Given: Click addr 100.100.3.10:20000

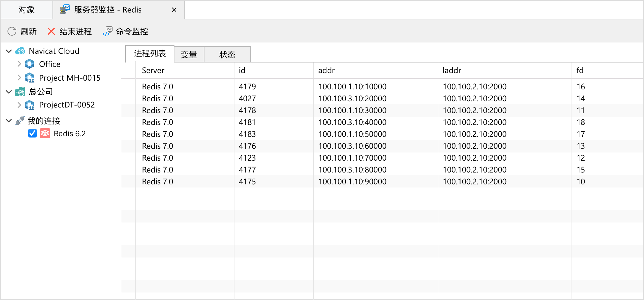Looking at the screenshot, I should [352, 98].
